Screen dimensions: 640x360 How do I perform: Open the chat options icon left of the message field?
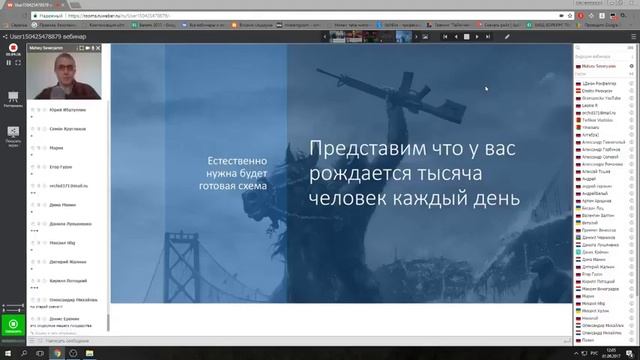click(x=32, y=341)
